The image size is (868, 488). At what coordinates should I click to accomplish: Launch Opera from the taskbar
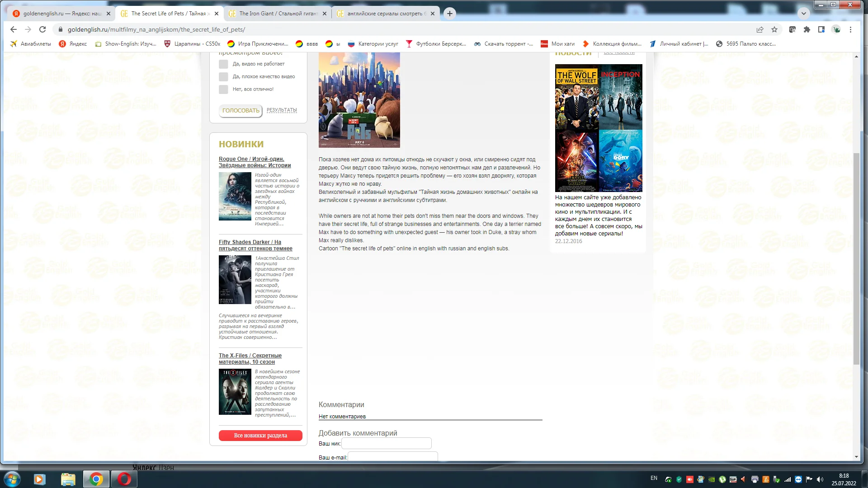(124, 479)
